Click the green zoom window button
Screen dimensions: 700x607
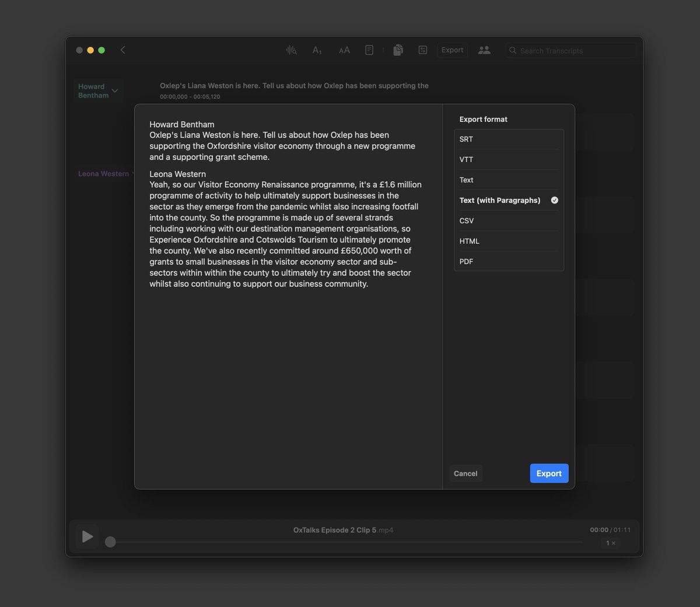pyautogui.click(x=101, y=50)
